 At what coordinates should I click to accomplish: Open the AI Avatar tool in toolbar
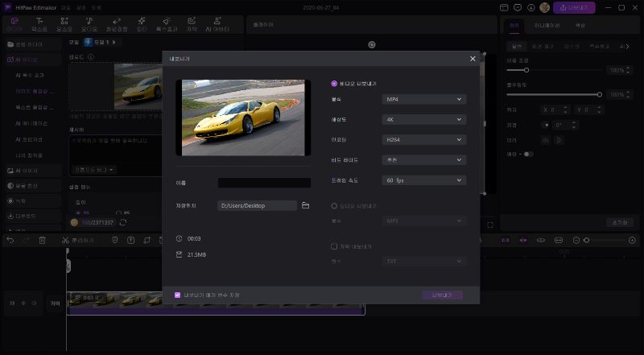coord(219,24)
